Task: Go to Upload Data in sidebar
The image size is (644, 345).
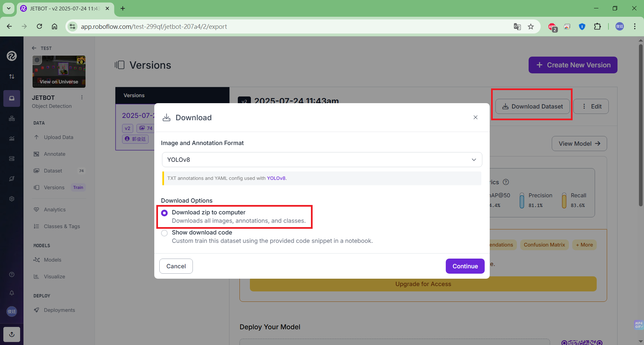Action: [58, 137]
